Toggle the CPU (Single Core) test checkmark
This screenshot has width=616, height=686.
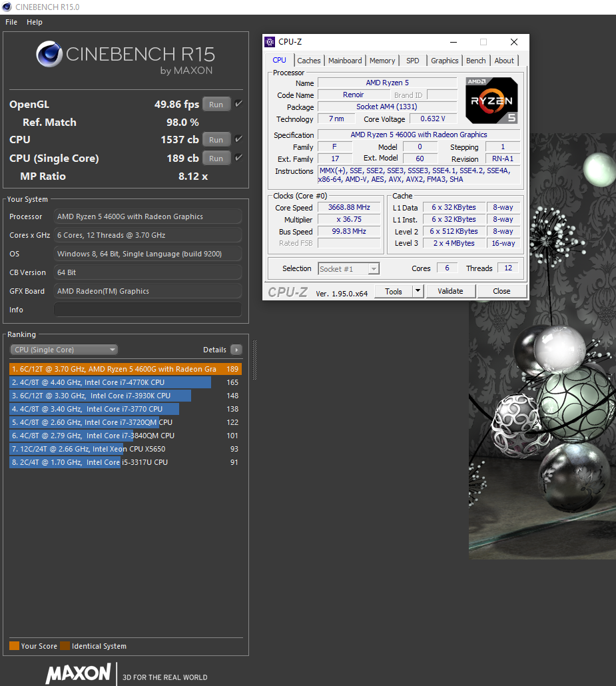click(238, 158)
